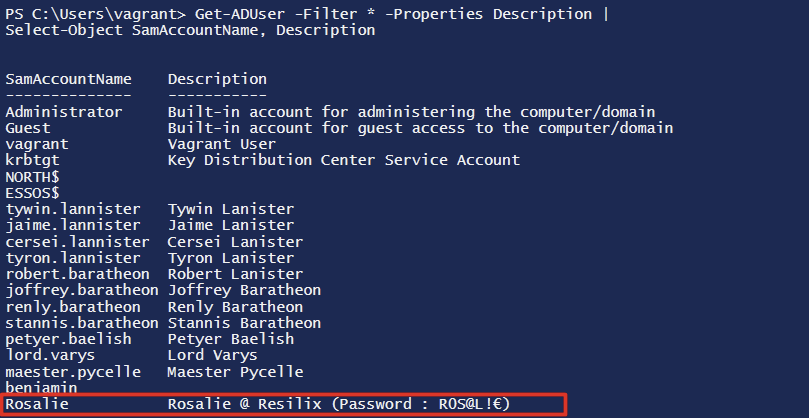Click the stannis.baratheon username
The width and height of the screenshot is (809, 418).
(x=81, y=323)
